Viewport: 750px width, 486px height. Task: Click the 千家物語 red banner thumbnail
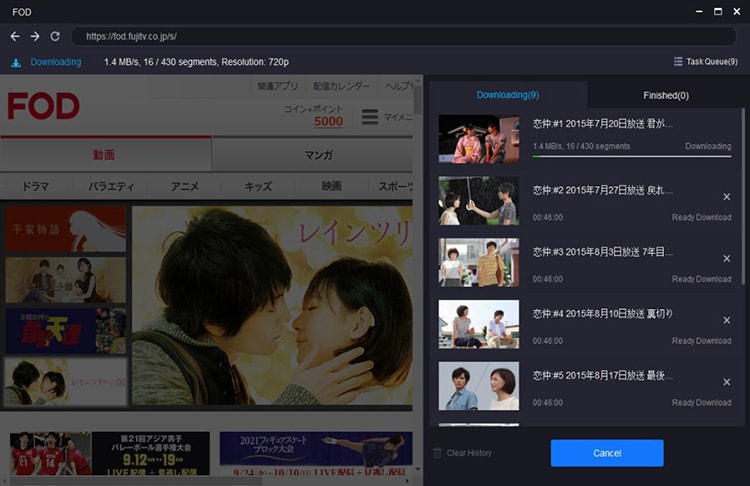click(x=66, y=229)
